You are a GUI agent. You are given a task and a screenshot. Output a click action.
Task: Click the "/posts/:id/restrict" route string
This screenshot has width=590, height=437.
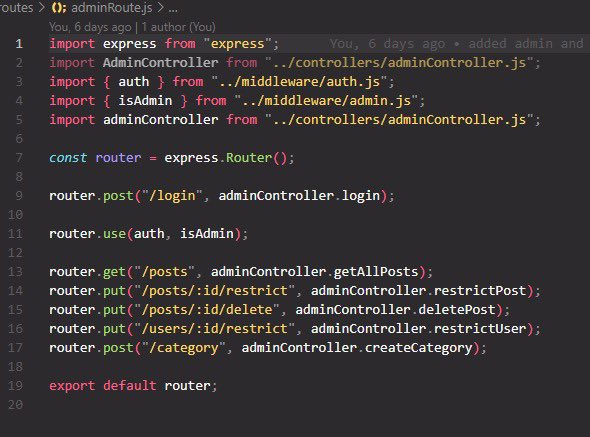point(214,291)
